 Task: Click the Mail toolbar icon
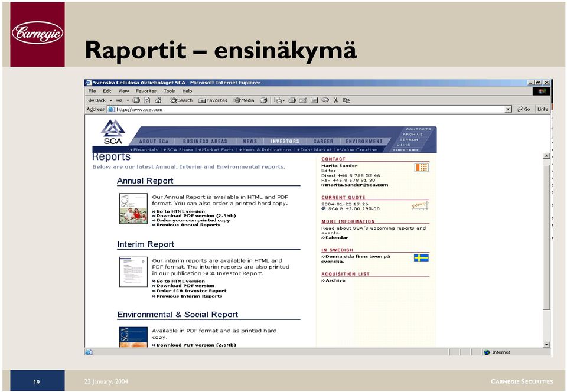tap(278, 100)
